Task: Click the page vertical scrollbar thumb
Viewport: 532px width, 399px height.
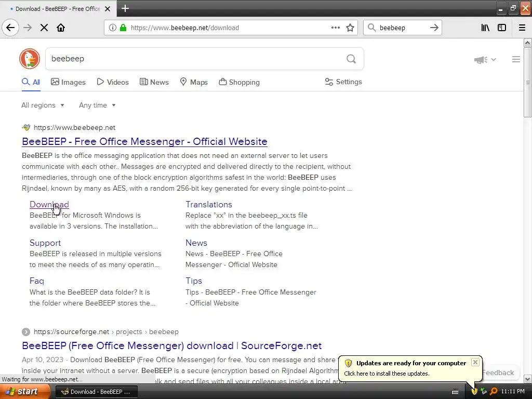Action: click(x=527, y=83)
